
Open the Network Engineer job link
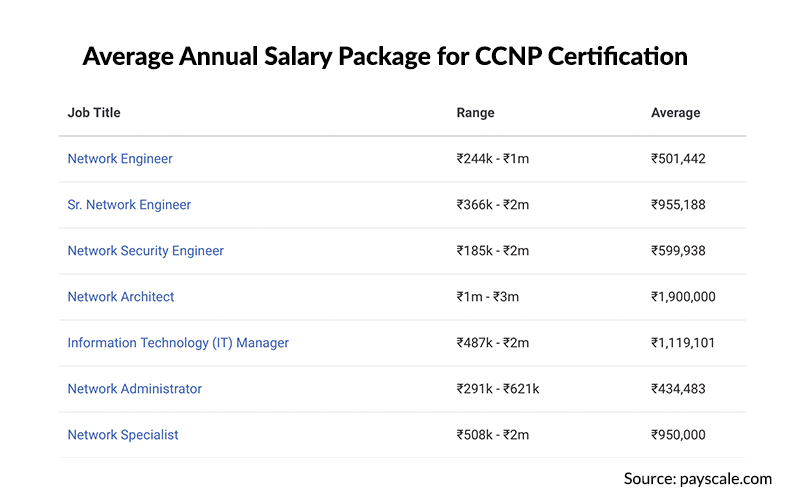(120, 159)
